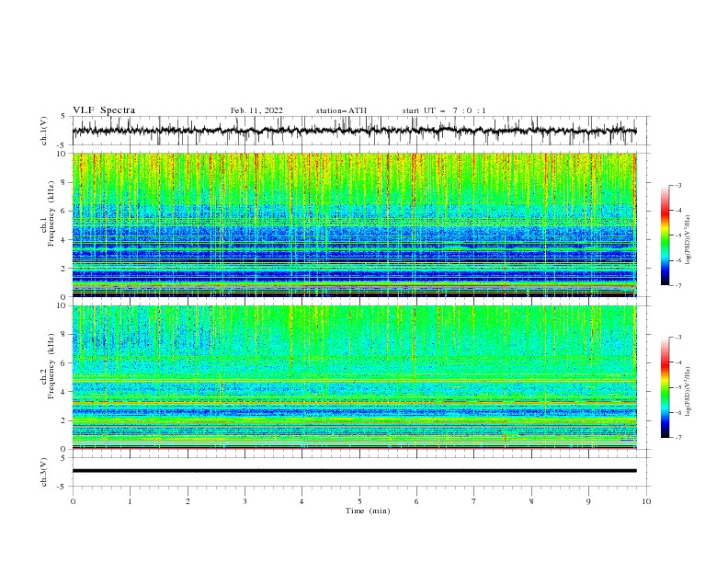Click the 'Time (min)' axis title
Screen dimensions: 728x563
click(x=368, y=511)
